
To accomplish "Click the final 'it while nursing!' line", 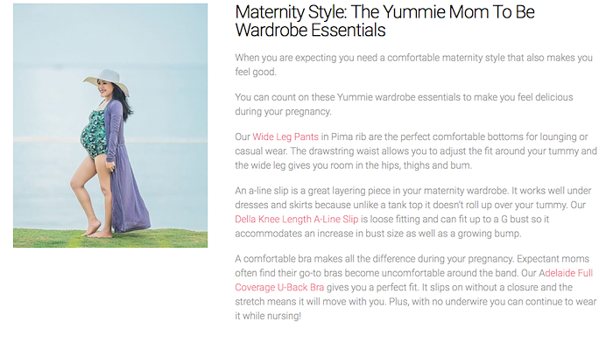I will 268,316.
